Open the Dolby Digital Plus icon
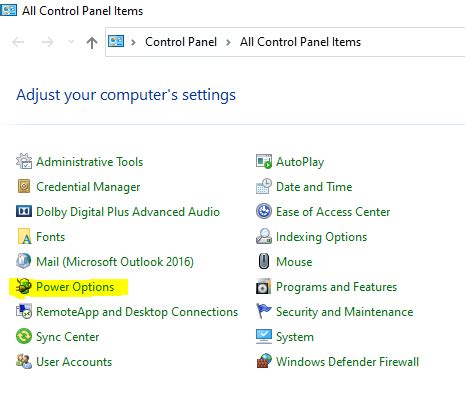Image resolution: width=465 pixels, height=395 pixels. [24, 211]
